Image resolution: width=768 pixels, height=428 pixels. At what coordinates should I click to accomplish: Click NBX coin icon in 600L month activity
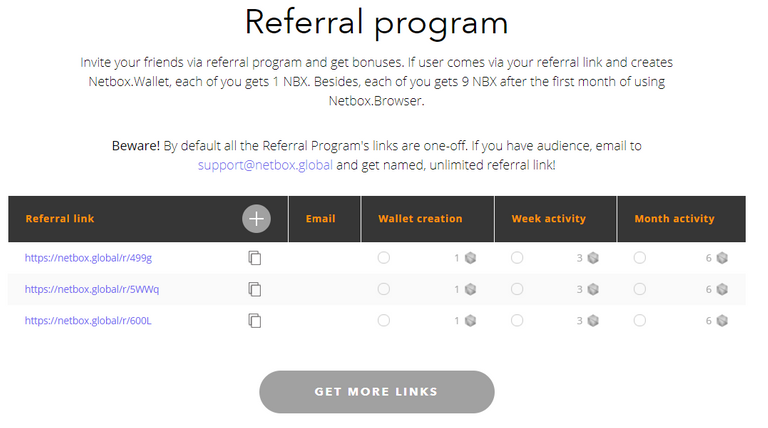722,321
